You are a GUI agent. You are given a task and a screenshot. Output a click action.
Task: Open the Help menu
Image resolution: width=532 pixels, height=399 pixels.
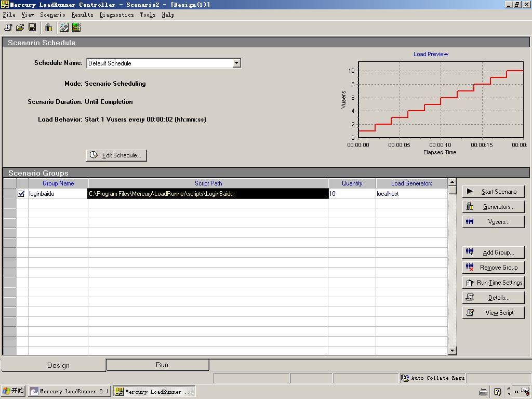tap(168, 15)
